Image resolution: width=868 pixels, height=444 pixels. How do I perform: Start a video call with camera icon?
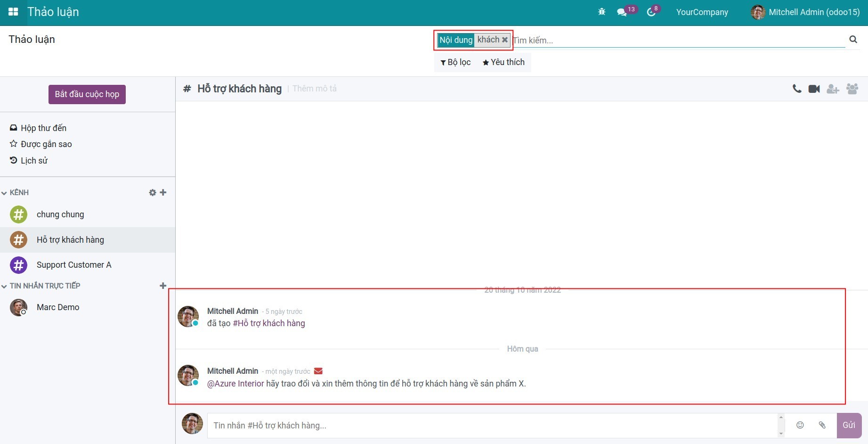(x=814, y=89)
